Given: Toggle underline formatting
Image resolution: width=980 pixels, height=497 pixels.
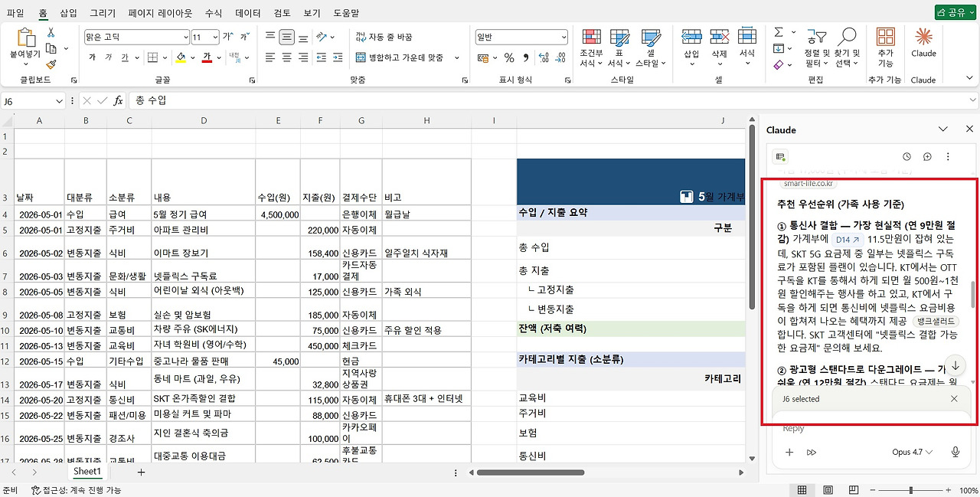Looking at the screenshot, I should [125, 57].
